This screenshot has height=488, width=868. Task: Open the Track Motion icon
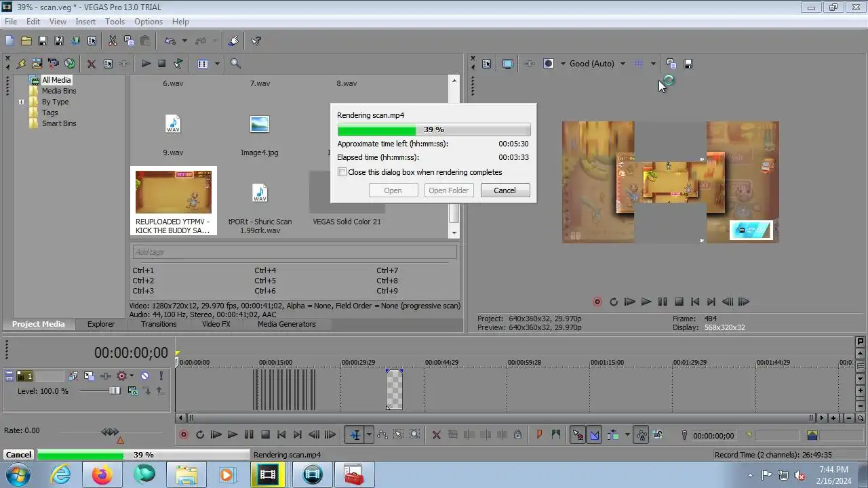89,376
